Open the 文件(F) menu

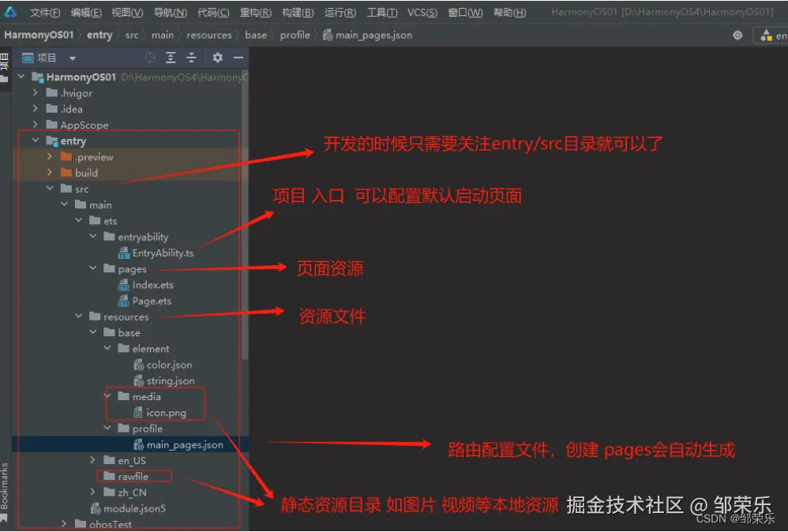click(x=45, y=12)
